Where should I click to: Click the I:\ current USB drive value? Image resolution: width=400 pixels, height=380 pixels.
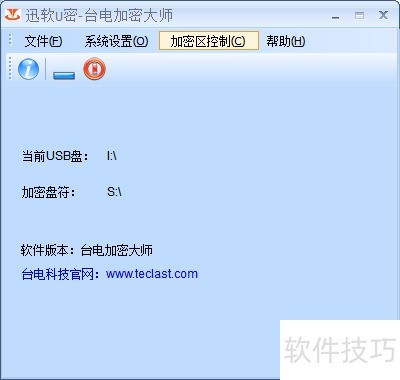pos(112,156)
